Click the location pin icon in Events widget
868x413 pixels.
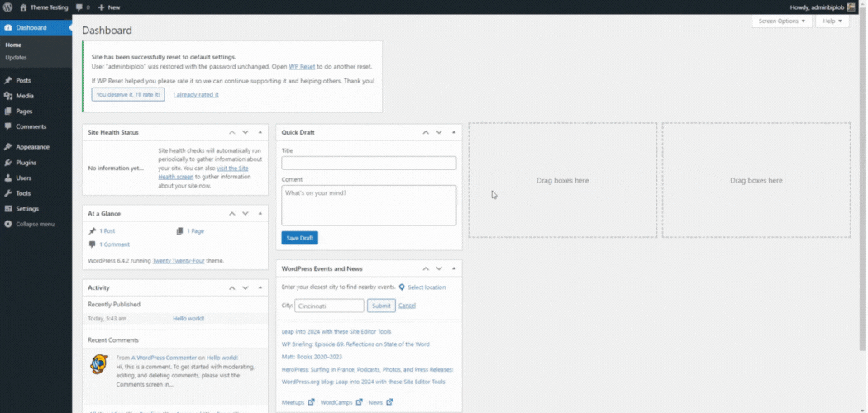(402, 287)
